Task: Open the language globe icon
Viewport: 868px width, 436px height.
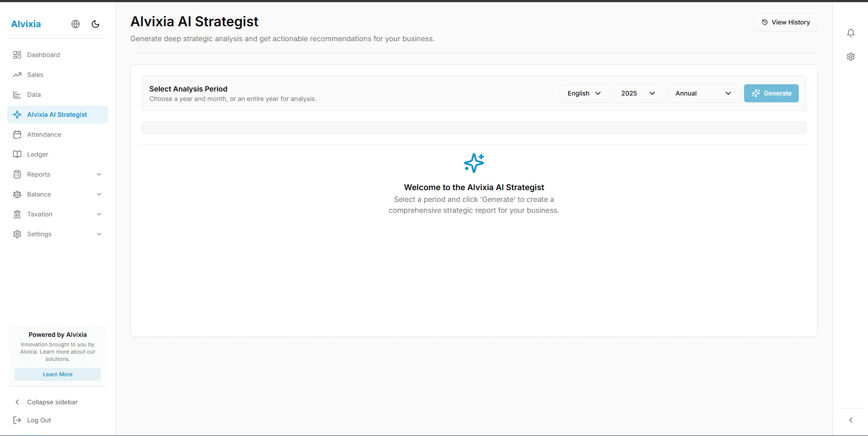Action: coord(75,24)
